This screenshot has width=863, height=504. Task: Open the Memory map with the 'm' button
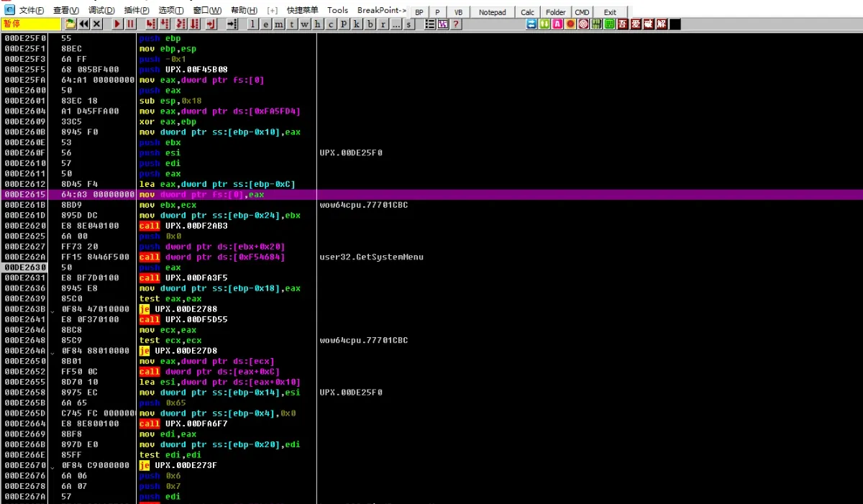(x=279, y=24)
